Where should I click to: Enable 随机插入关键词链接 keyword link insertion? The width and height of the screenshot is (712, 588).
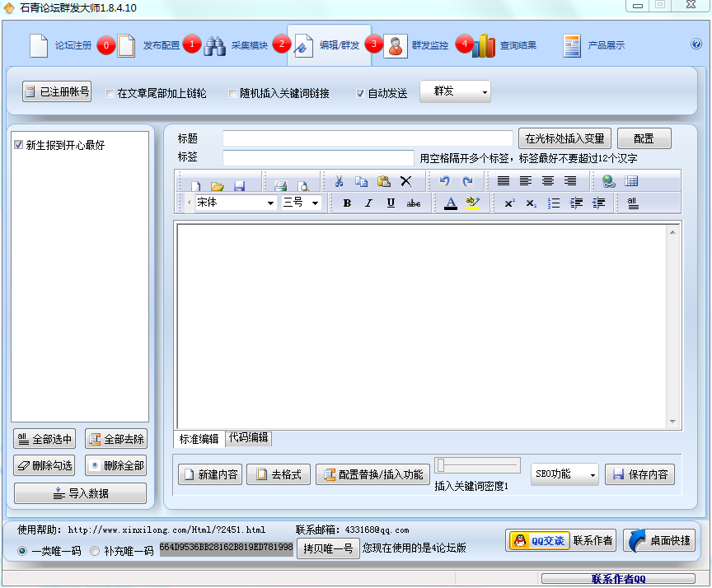pyautogui.click(x=232, y=92)
